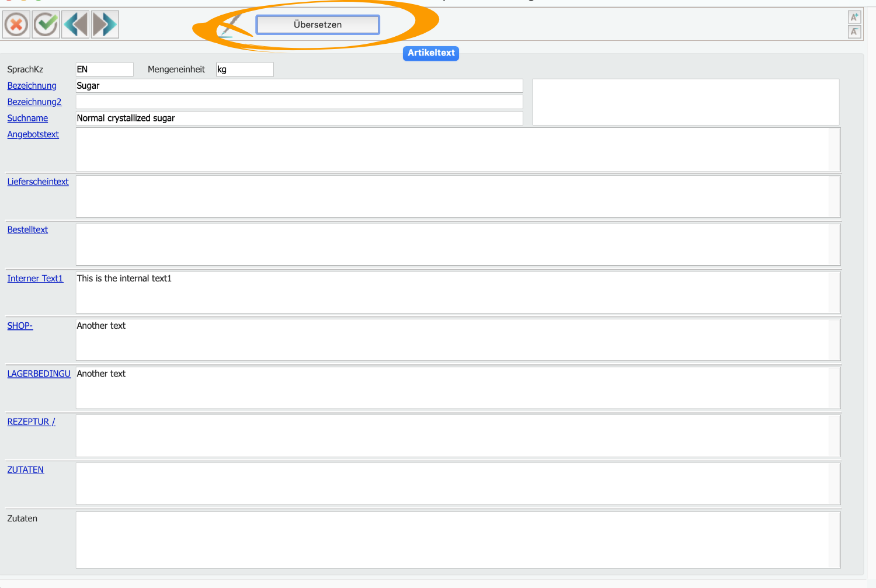Click the Bezeichnung field containing Sugar

click(299, 86)
